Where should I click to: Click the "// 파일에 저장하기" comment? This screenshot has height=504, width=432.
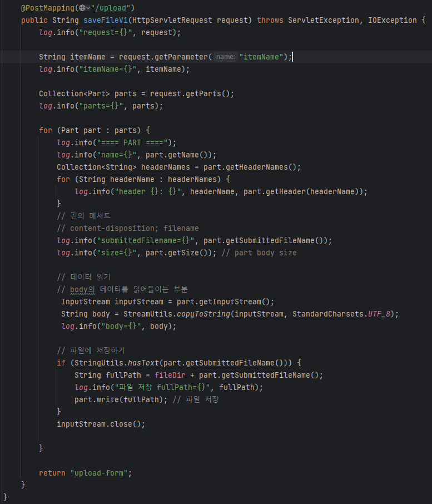91,350
